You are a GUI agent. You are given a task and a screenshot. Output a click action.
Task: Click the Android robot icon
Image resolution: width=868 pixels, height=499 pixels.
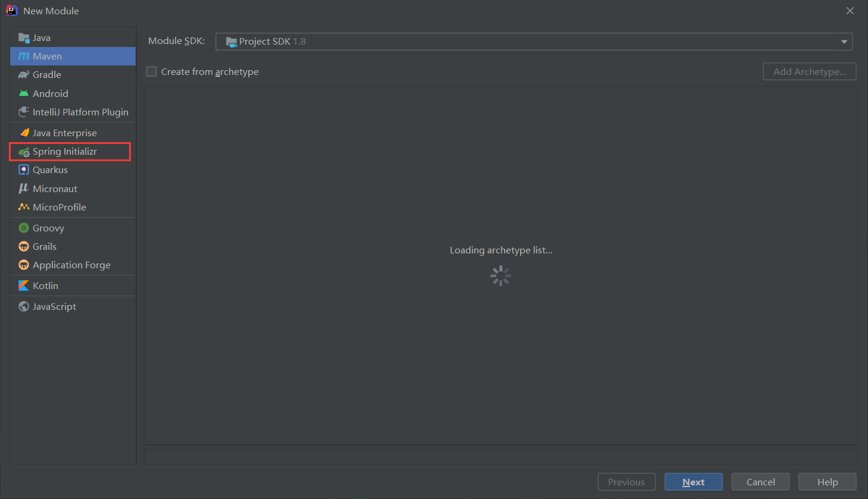24,93
